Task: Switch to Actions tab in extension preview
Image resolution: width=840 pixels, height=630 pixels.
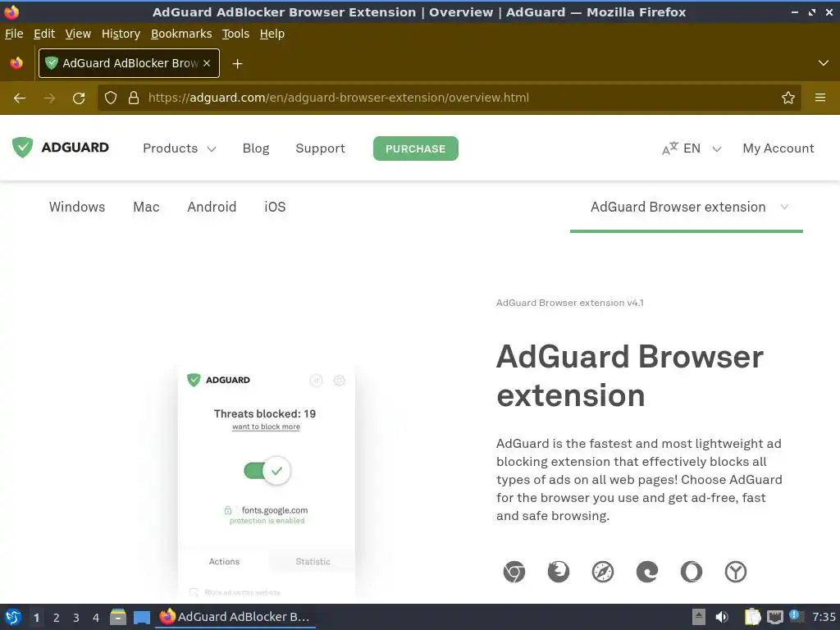Action: pyautogui.click(x=224, y=561)
